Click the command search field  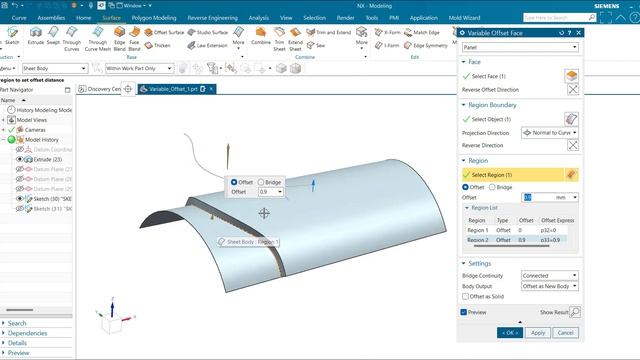coord(560,18)
